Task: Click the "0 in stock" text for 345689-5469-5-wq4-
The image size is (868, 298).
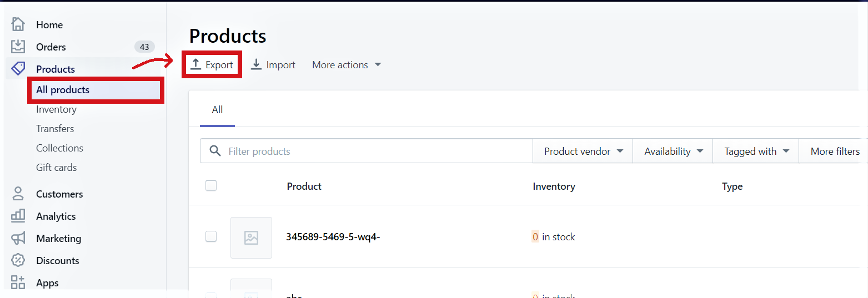Action: click(x=553, y=237)
